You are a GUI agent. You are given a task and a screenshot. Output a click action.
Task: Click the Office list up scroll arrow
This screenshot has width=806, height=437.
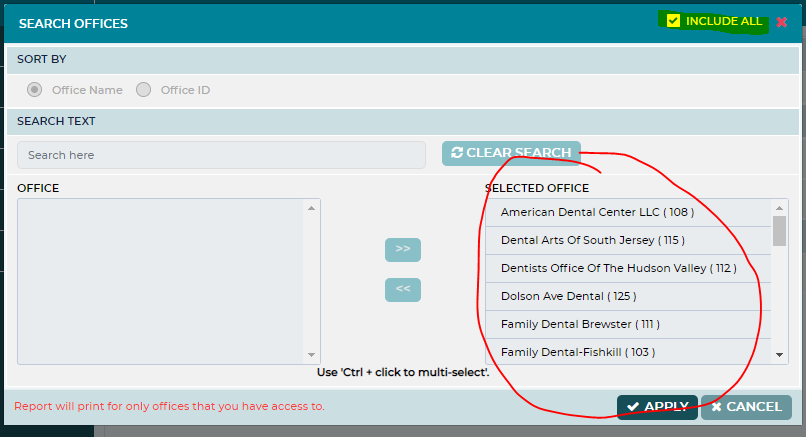(311, 208)
